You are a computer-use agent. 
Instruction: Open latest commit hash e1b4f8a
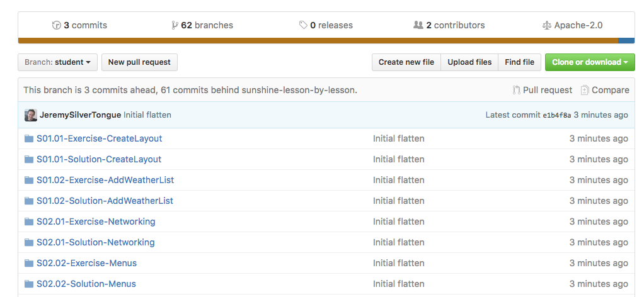tap(556, 115)
